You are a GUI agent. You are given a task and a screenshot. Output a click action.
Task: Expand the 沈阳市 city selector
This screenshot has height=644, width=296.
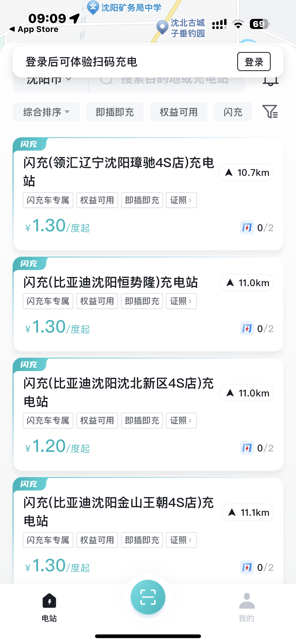49,82
